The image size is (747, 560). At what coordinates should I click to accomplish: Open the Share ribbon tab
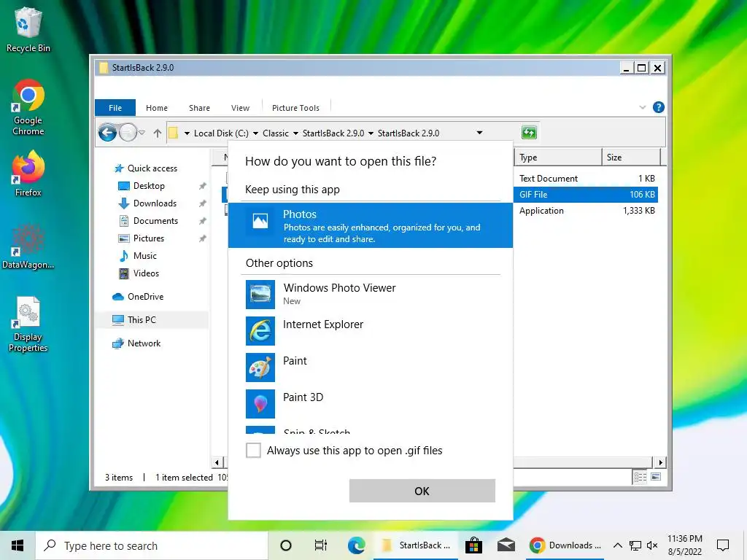coord(199,108)
